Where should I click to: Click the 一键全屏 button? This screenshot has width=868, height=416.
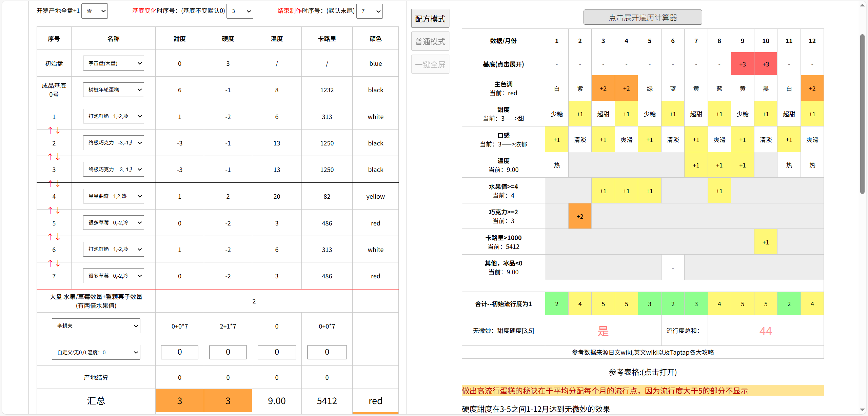tap(430, 64)
